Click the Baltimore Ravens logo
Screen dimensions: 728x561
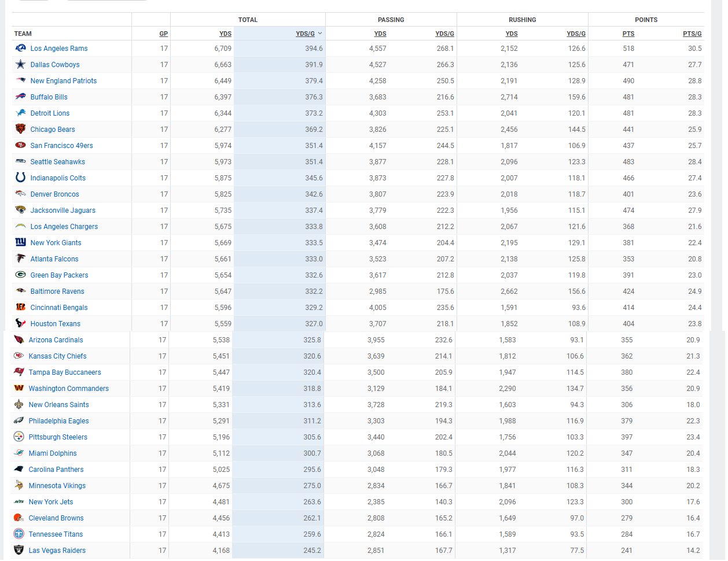(21, 291)
